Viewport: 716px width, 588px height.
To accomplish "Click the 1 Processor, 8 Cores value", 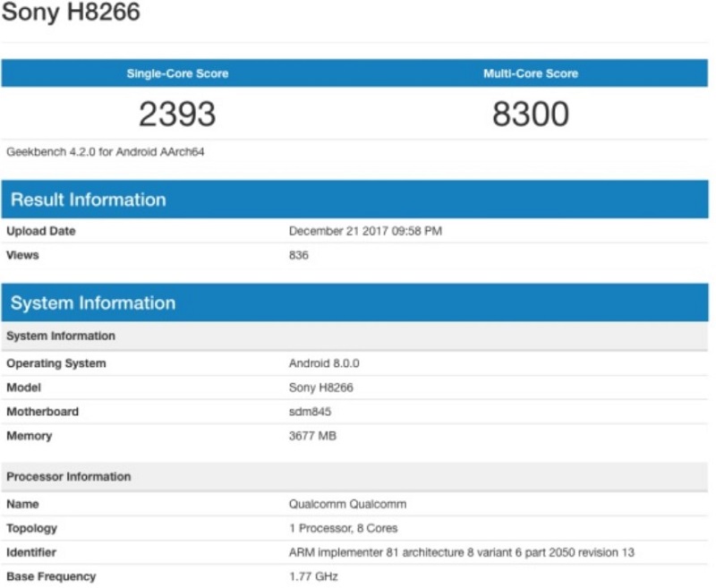I will (x=343, y=528).
